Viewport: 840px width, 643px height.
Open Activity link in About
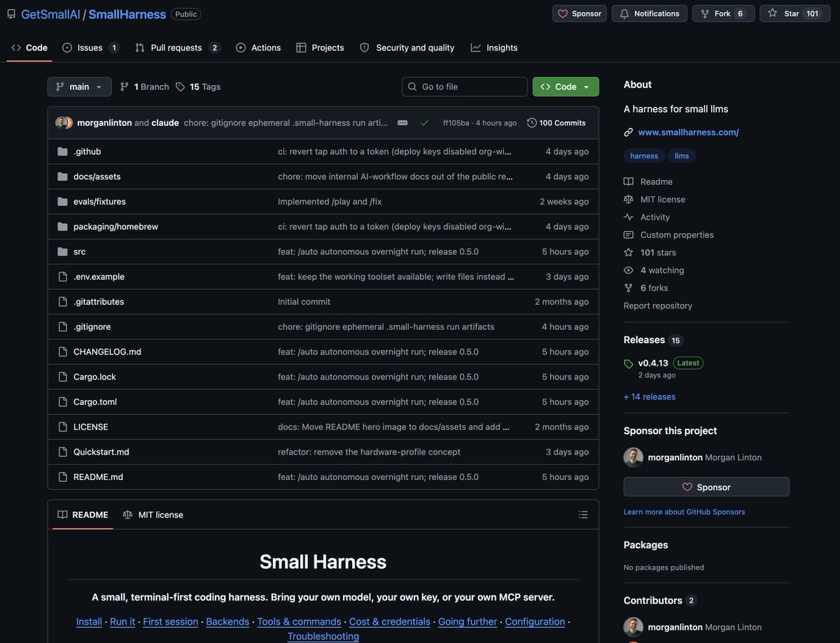(647, 217)
